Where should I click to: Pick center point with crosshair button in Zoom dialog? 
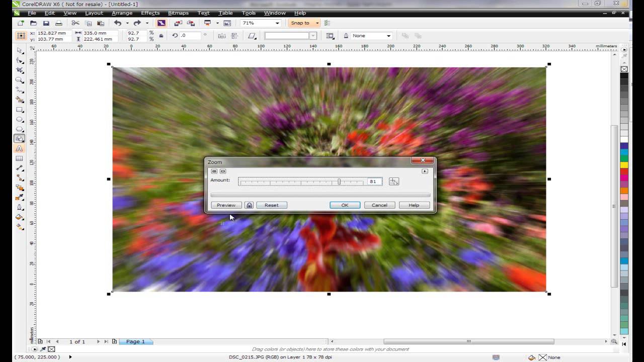(394, 182)
